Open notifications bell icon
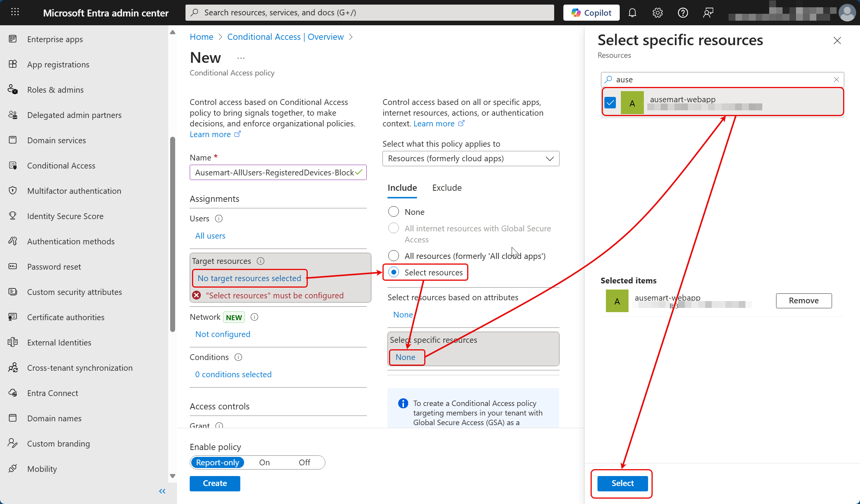 632,13
